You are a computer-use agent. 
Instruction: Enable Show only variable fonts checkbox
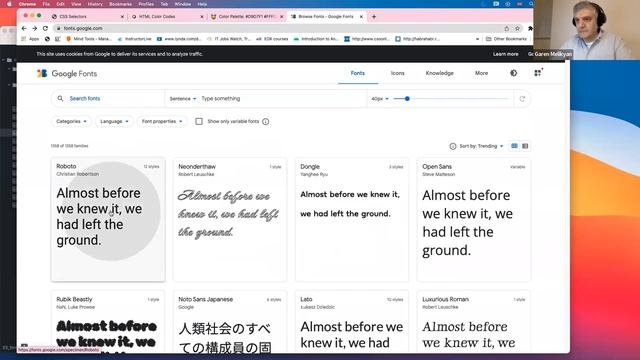tap(199, 122)
